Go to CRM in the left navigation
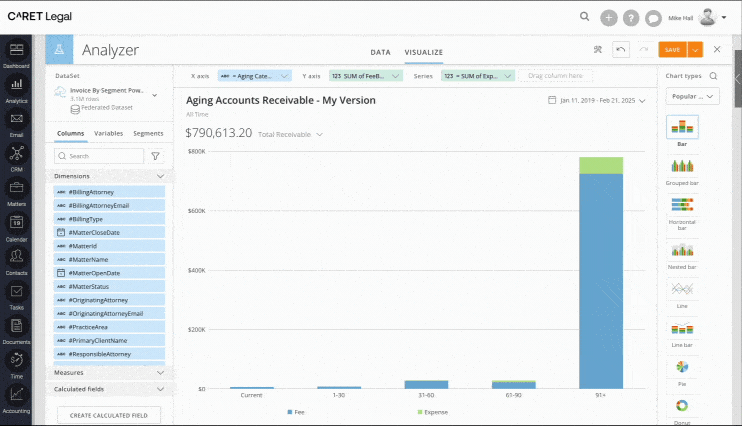 (16, 153)
